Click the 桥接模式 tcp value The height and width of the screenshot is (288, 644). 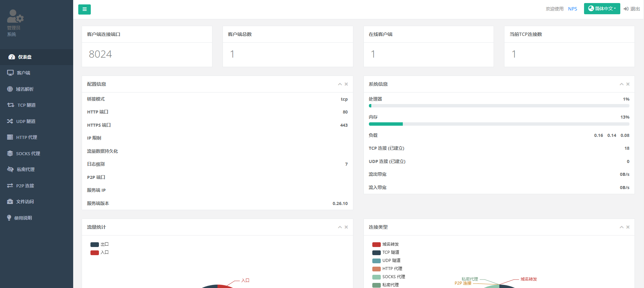pyautogui.click(x=344, y=99)
